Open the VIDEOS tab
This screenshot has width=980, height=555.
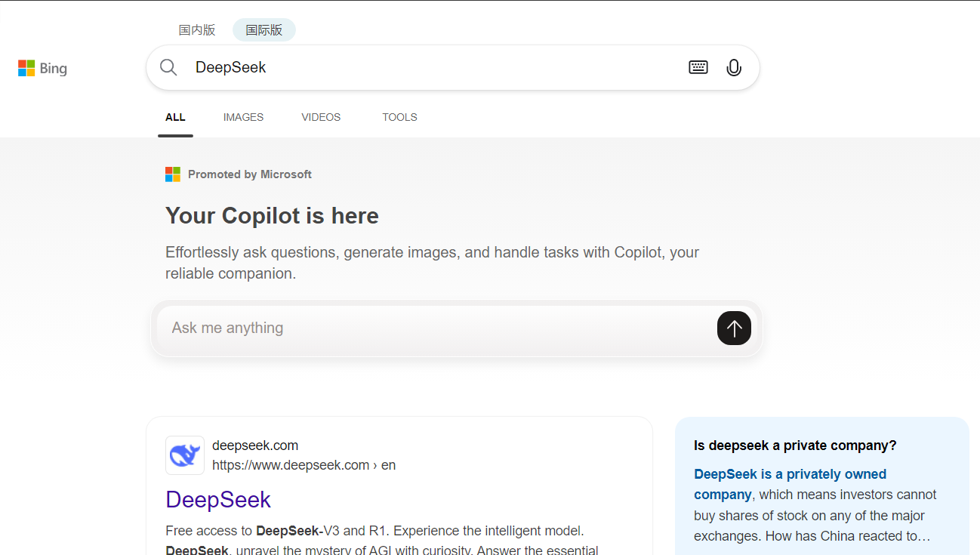tap(321, 117)
